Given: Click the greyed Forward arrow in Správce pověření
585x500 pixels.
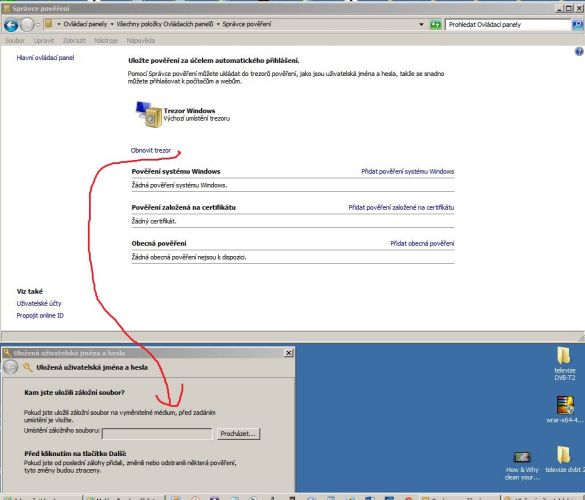Looking at the screenshot, I should 26,25.
